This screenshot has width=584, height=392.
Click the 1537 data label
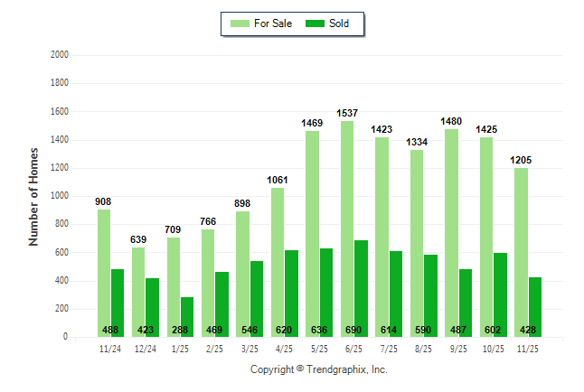pos(347,113)
